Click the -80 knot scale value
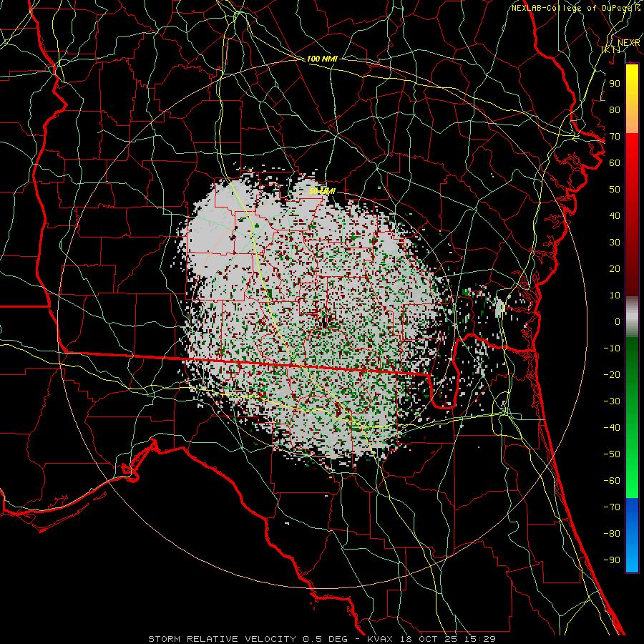This screenshot has height=644, width=644. click(x=612, y=534)
